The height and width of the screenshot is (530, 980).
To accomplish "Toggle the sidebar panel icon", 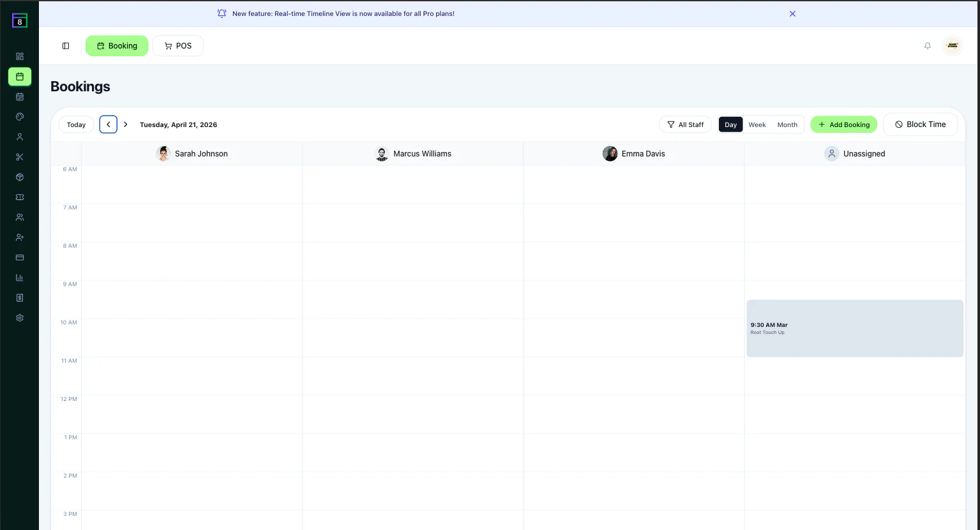I will coord(66,46).
